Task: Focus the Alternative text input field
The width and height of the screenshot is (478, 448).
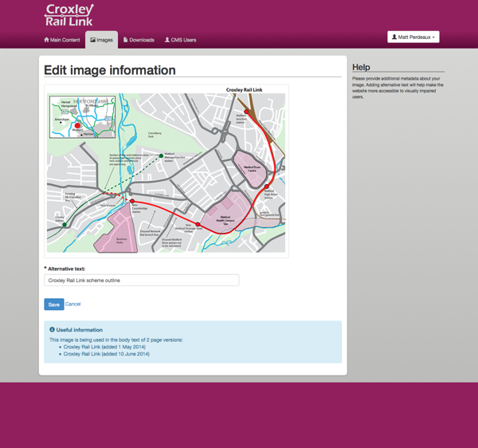Action: [141, 281]
